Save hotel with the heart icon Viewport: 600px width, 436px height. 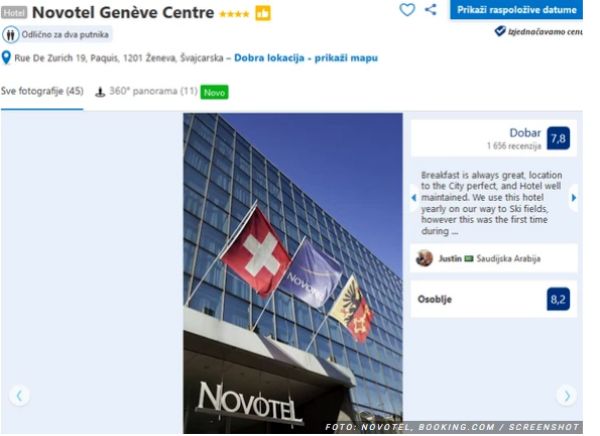coord(407,10)
